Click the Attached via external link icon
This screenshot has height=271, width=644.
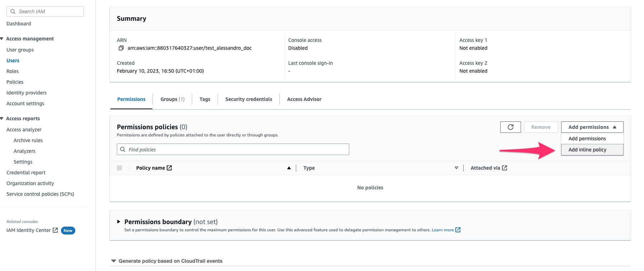click(x=505, y=168)
